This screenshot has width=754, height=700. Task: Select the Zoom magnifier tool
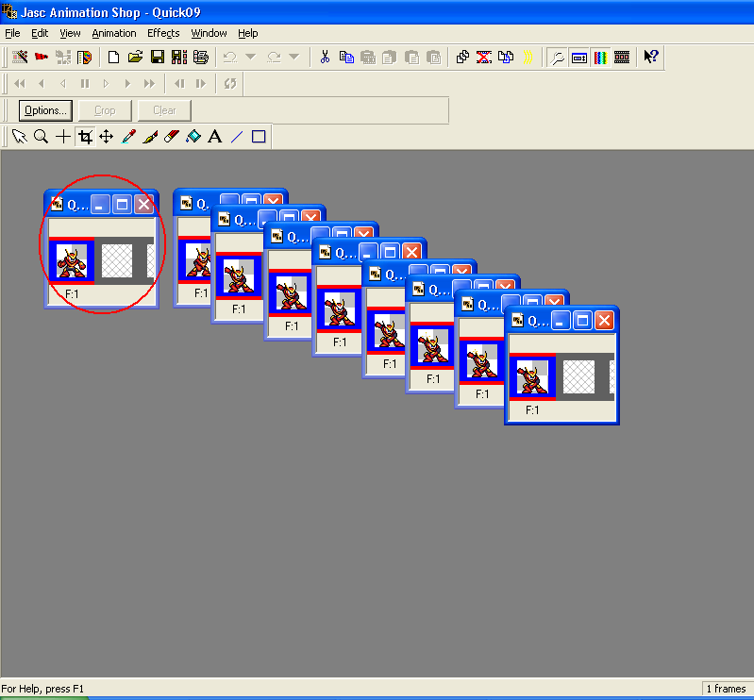(x=41, y=137)
